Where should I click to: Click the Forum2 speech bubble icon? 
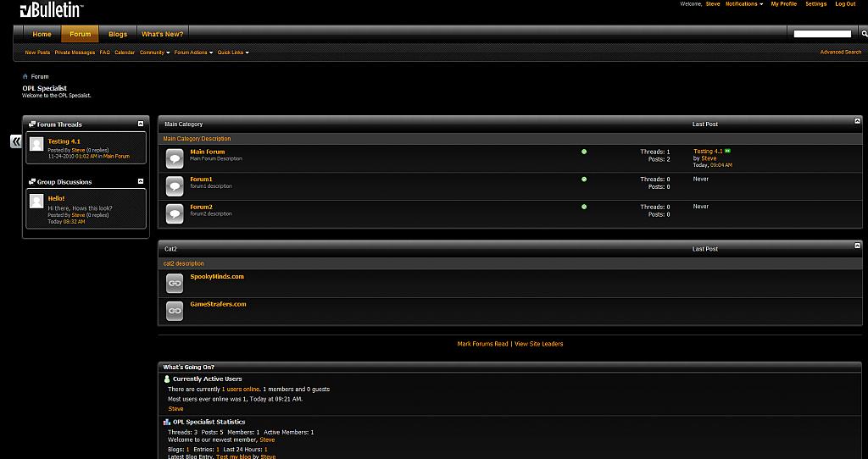(175, 213)
